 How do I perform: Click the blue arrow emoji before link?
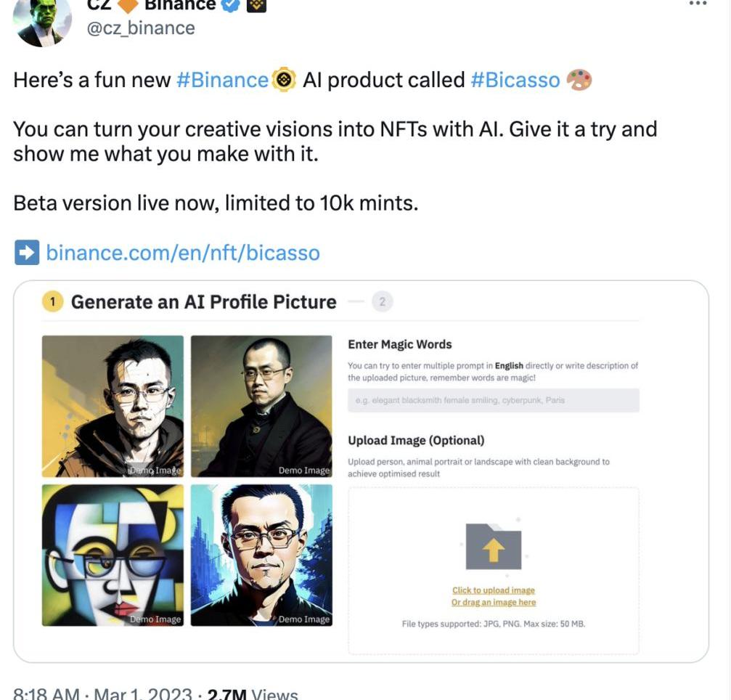point(27,253)
